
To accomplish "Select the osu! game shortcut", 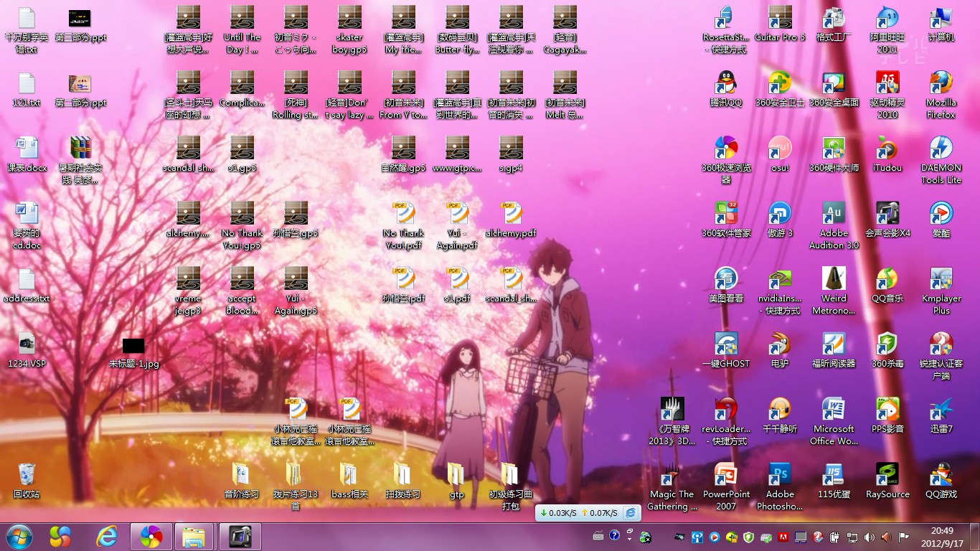I will coord(780,149).
